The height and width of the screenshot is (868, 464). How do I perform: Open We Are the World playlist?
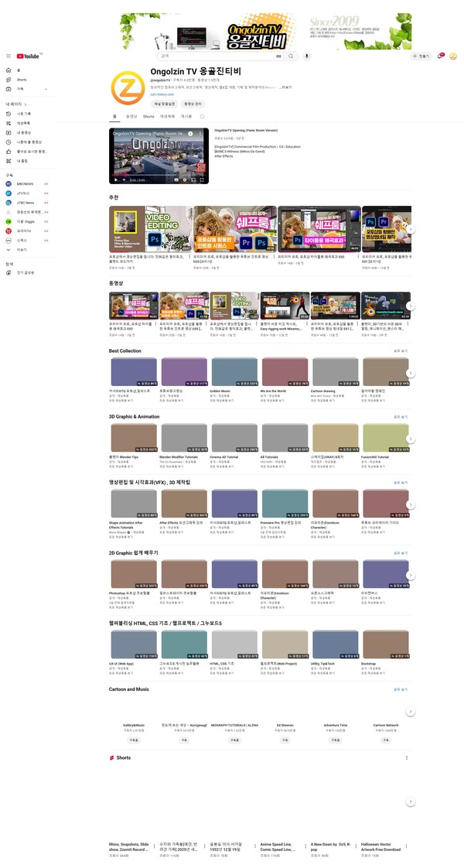coord(285,372)
